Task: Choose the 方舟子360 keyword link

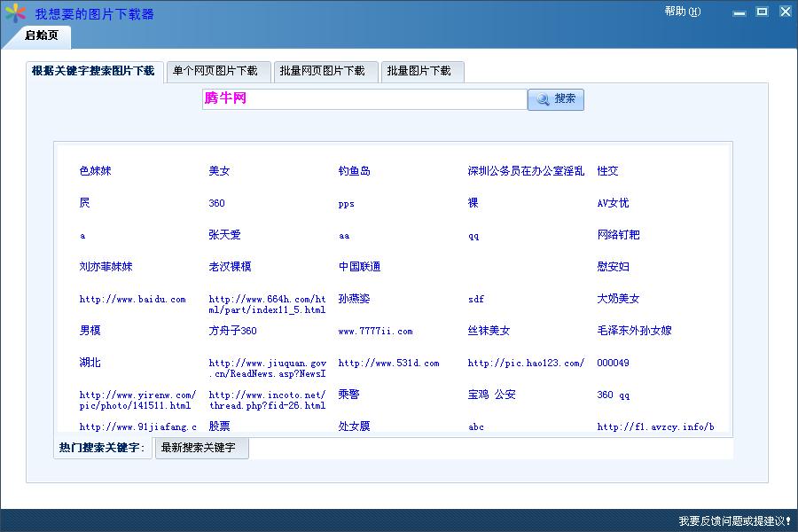Action: pyautogui.click(x=232, y=331)
